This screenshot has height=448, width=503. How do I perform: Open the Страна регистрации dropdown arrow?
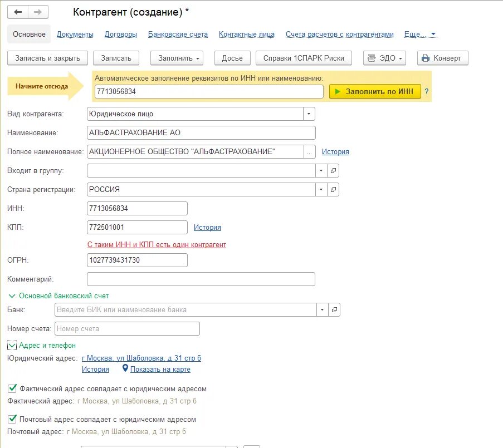tap(321, 189)
